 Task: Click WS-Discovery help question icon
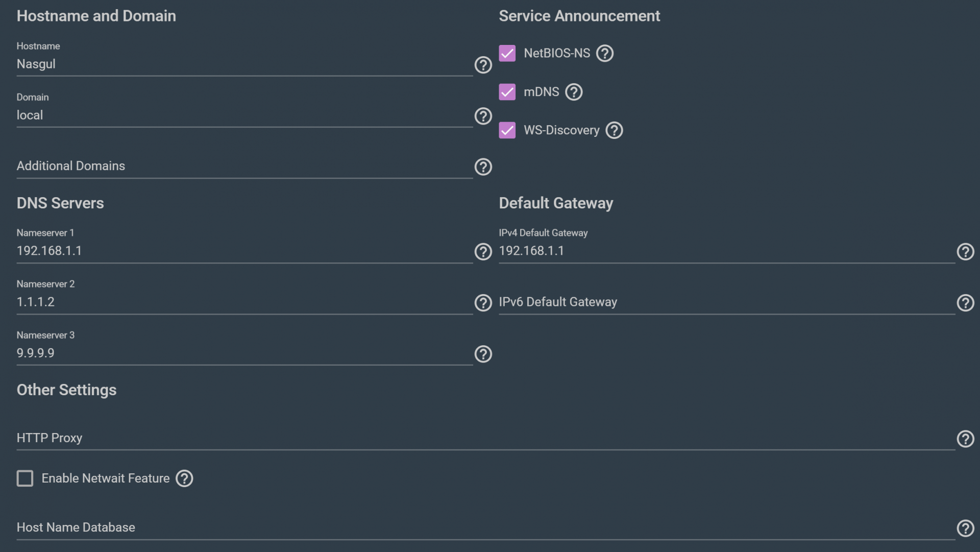pos(614,130)
